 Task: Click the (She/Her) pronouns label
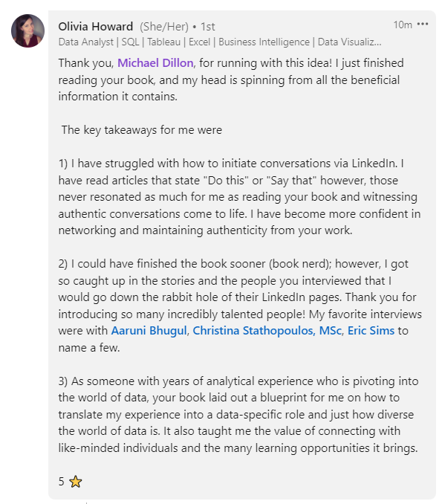(164, 27)
